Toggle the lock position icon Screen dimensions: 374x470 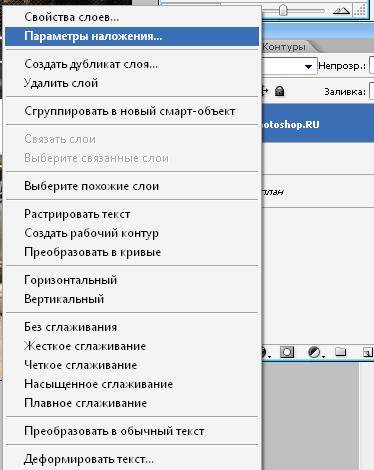[265, 91]
